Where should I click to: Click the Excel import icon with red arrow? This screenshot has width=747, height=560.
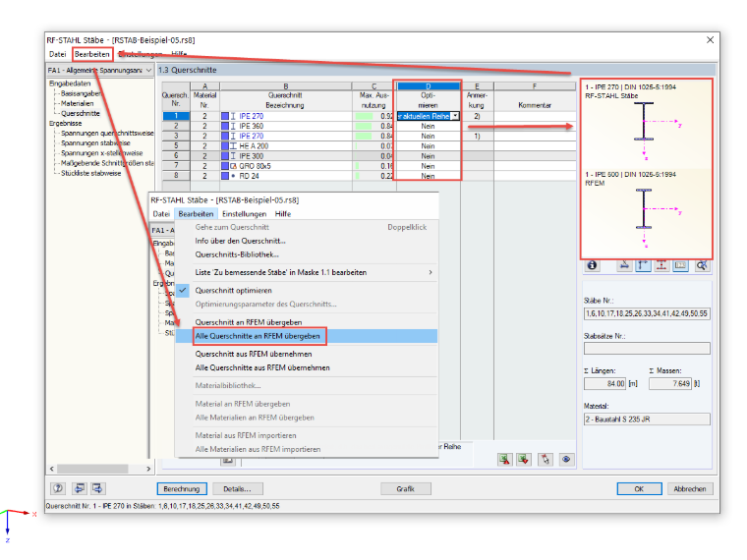(524, 460)
